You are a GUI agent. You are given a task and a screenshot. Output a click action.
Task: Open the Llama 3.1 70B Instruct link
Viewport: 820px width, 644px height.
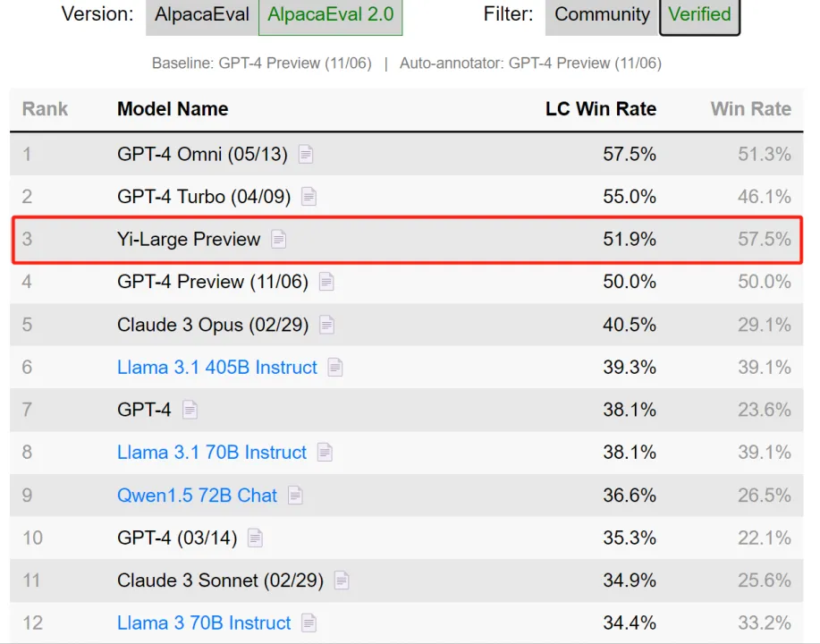click(x=212, y=453)
